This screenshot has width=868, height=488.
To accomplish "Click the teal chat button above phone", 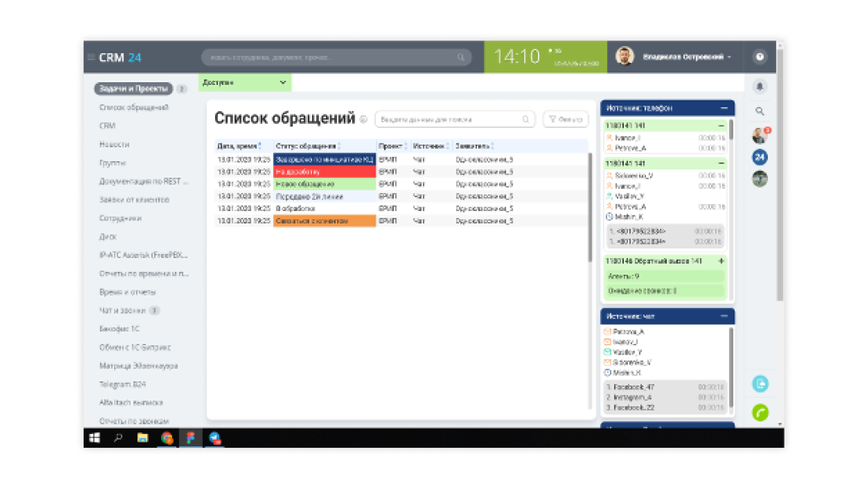I will pyautogui.click(x=760, y=384).
